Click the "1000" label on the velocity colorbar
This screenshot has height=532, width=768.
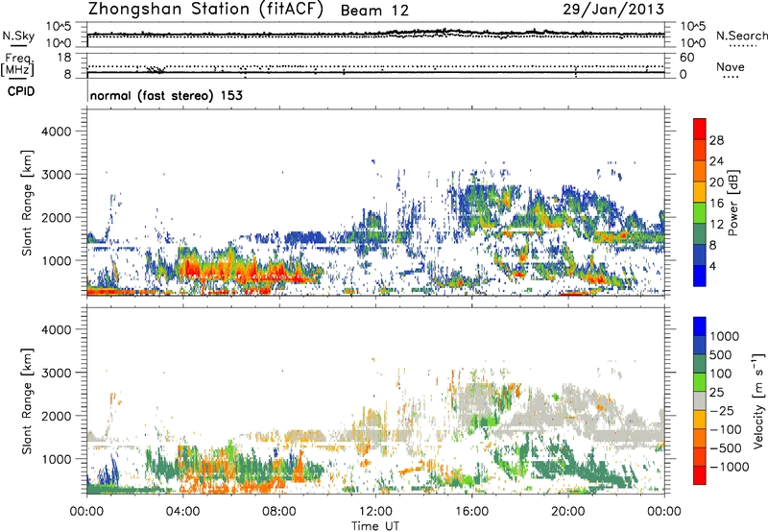click(725, 336)
